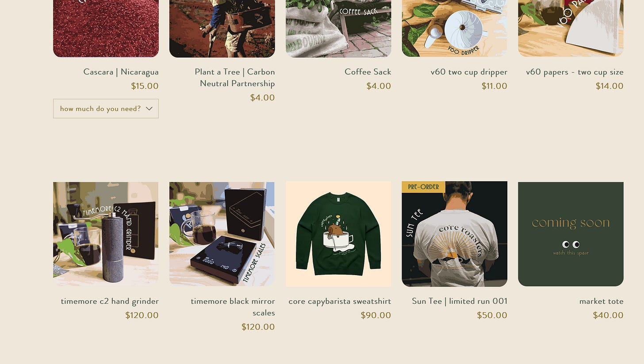Open the timemore black mirror scales image
Viewport: 644px width, 364px height.
tap(222, 234)
